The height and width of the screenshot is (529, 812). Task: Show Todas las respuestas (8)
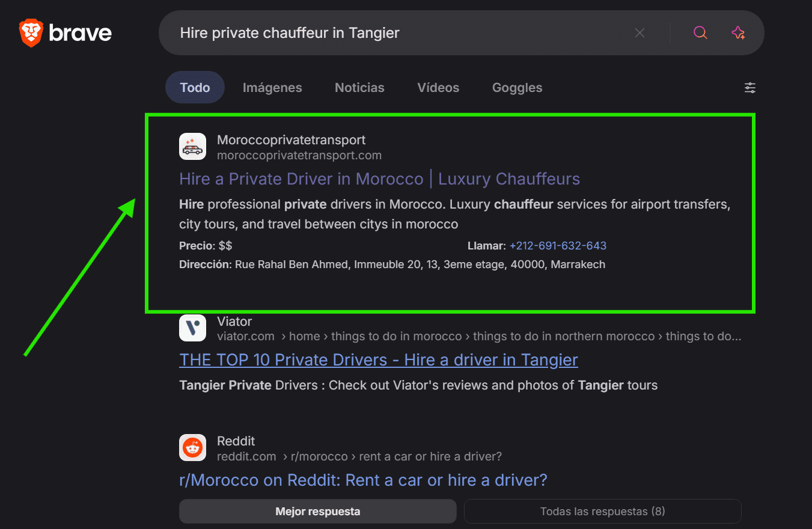(x=602, y=512)
